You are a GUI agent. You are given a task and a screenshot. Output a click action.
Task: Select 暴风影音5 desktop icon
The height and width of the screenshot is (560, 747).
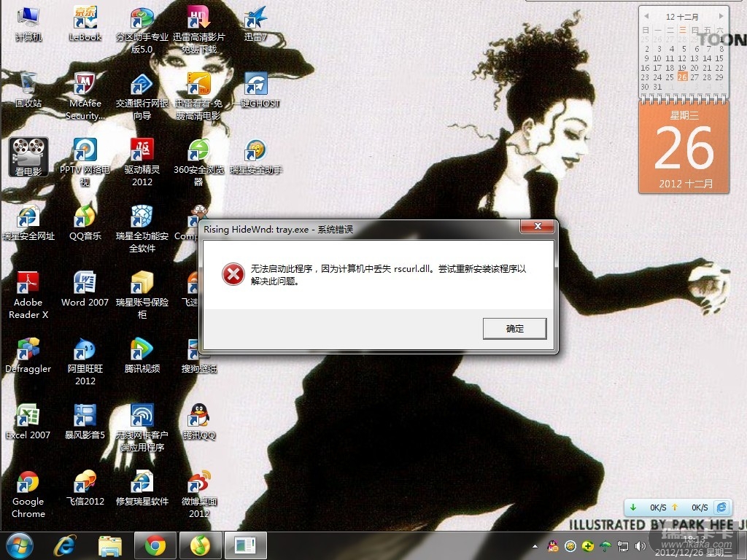85,422
